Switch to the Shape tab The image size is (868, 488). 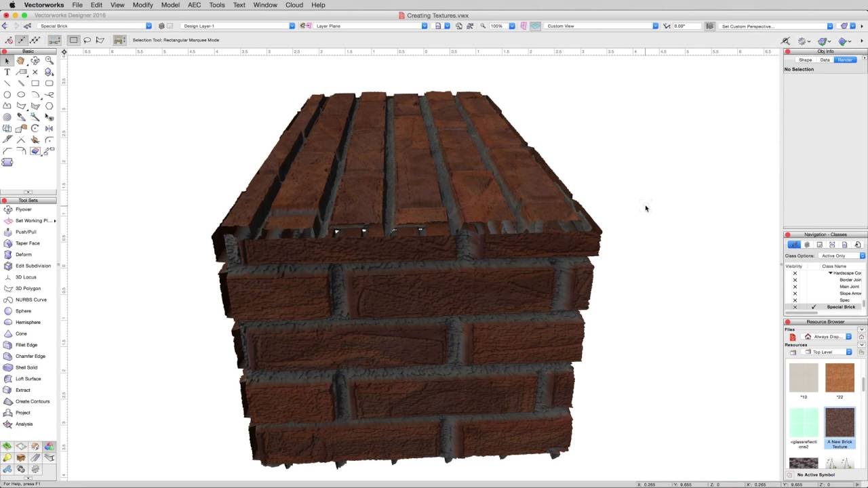(805, 60)
